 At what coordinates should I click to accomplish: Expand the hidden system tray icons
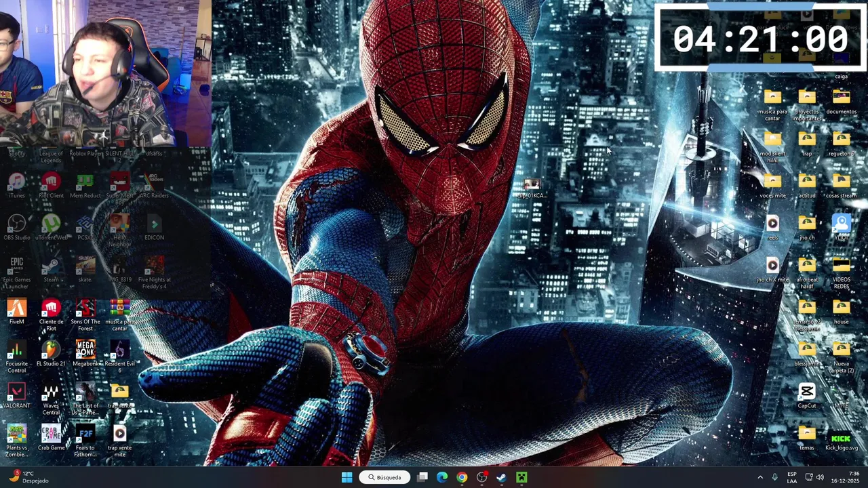(x=760, y=477)
